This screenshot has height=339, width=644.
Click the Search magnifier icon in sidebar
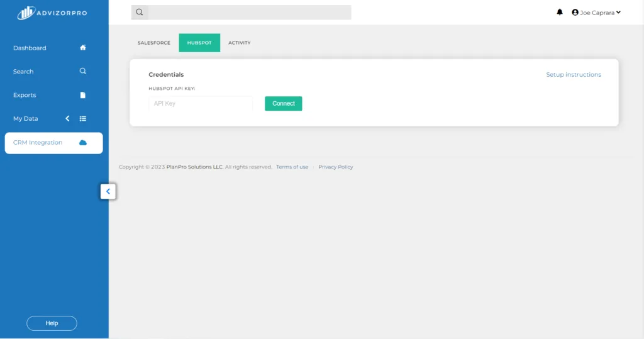coord(83,71)
